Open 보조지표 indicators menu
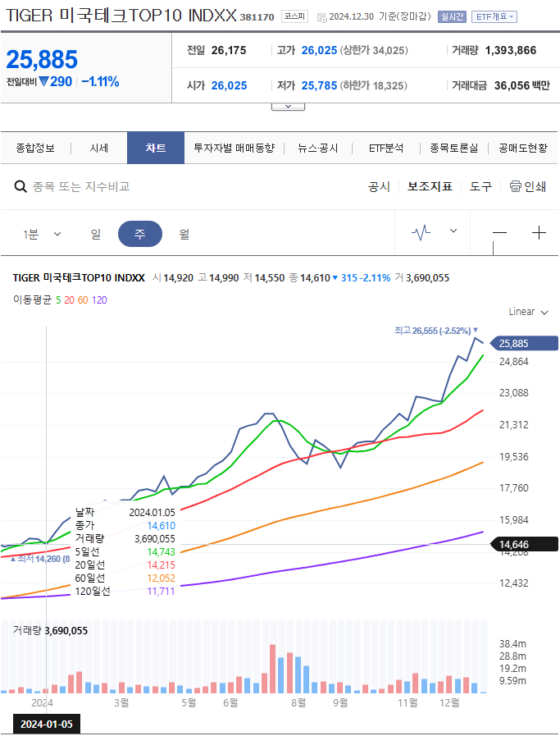The image size is (560, 736). [430, 187]
